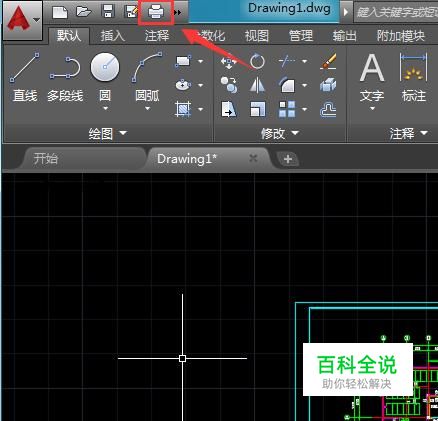Expand the 修改 Modify panel title

pyautogui.click(x=279, y=133)
